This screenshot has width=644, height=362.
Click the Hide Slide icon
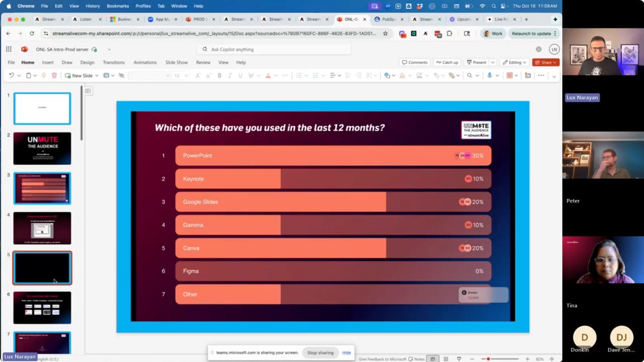click(x=121, y=75)
